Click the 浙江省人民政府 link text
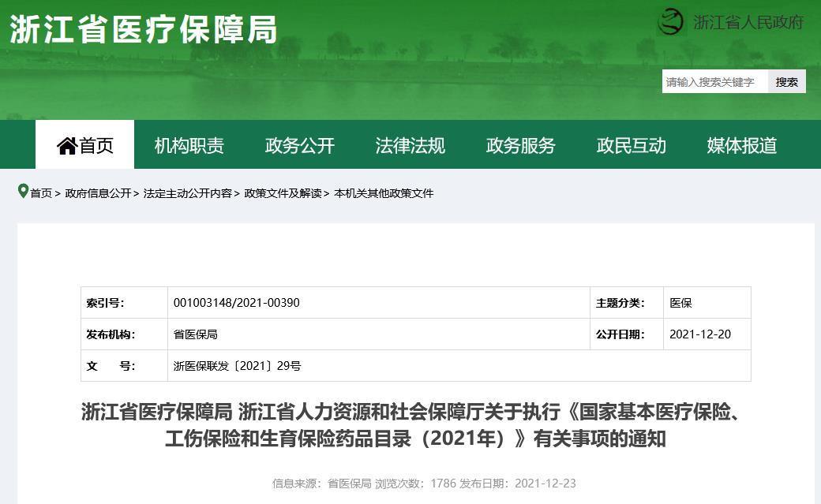The height and width of the screenshot is (504, 821). click(x=748, y=23)
